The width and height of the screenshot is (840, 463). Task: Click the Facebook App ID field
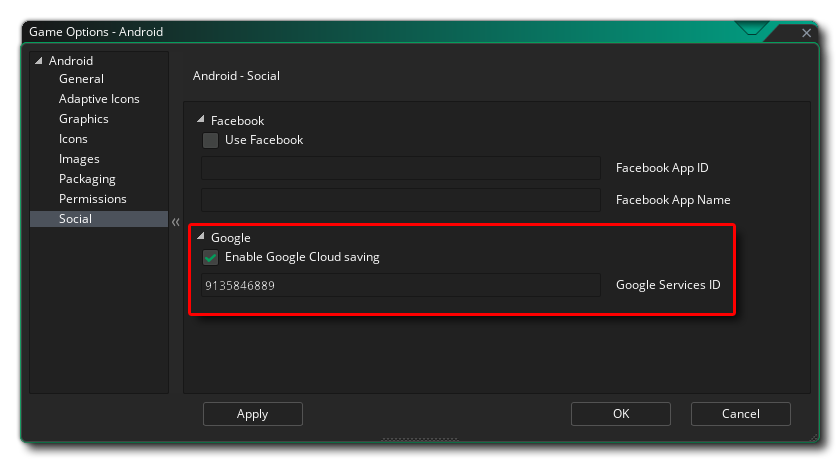401,168
